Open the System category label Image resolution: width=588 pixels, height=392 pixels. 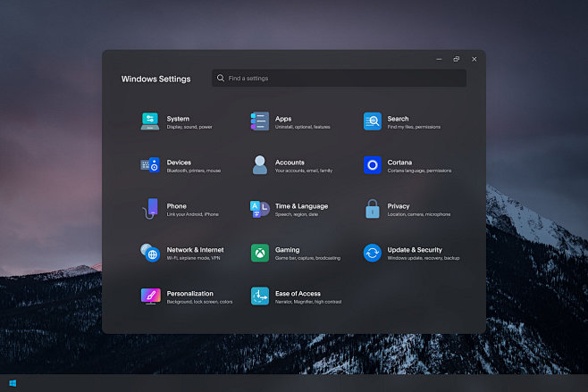coord(178,119)
